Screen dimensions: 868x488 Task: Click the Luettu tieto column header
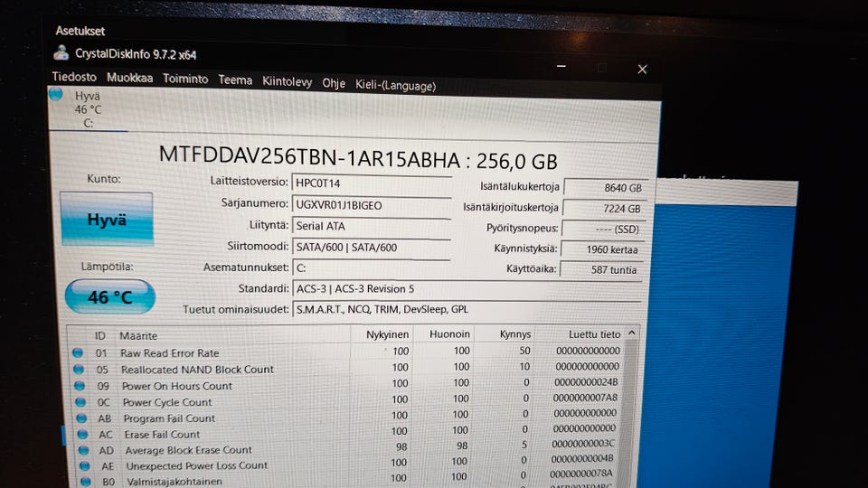594,334
